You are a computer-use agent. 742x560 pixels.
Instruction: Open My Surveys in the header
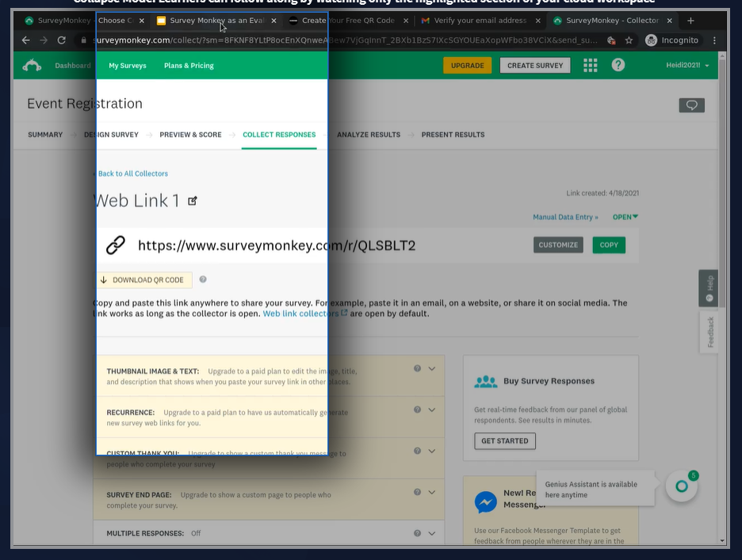tap(128, 65)
